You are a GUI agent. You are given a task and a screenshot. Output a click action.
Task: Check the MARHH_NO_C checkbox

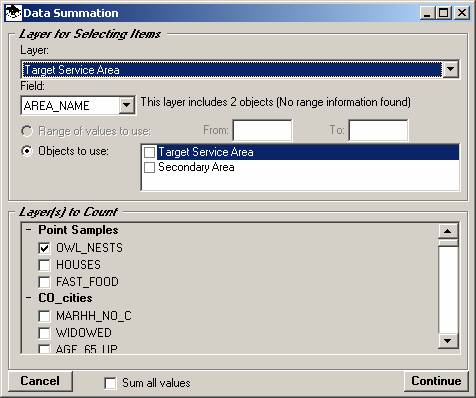[44, 316]
